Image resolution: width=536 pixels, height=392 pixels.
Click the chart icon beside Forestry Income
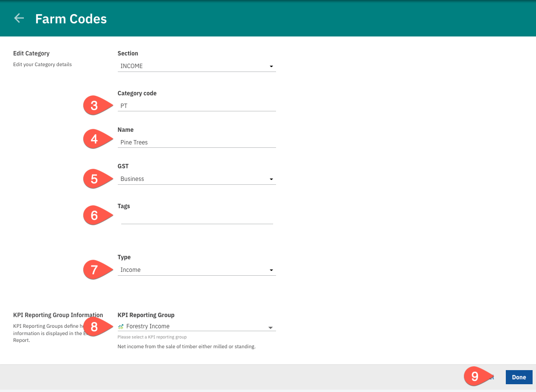(121, 326)
